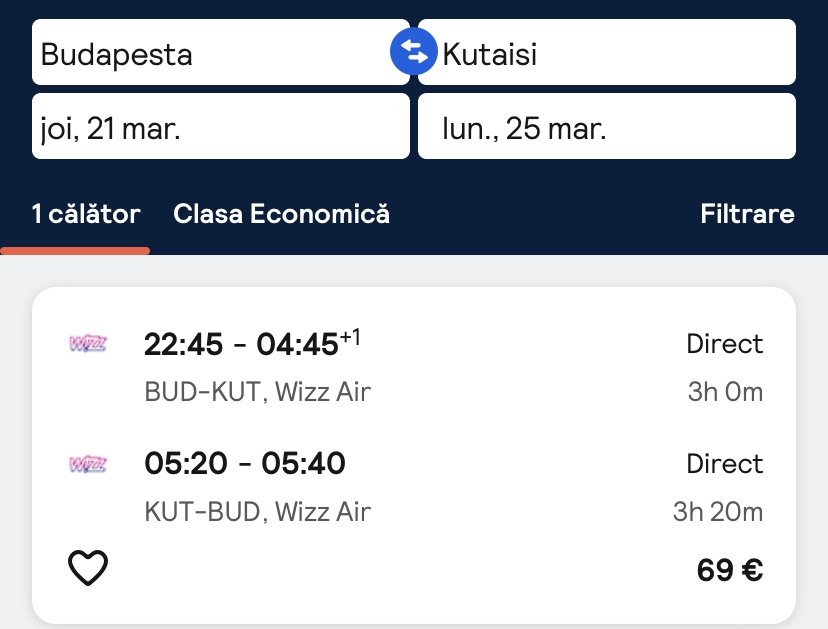Select the 1 călător tab
Viewport: 828px width, 629px height.
pos(86,214)
